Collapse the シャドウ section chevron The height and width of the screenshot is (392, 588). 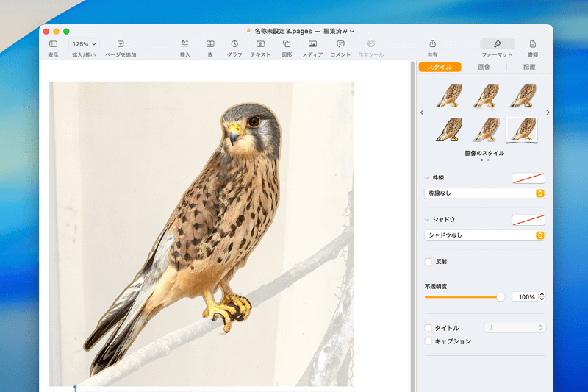click(427, 220)
